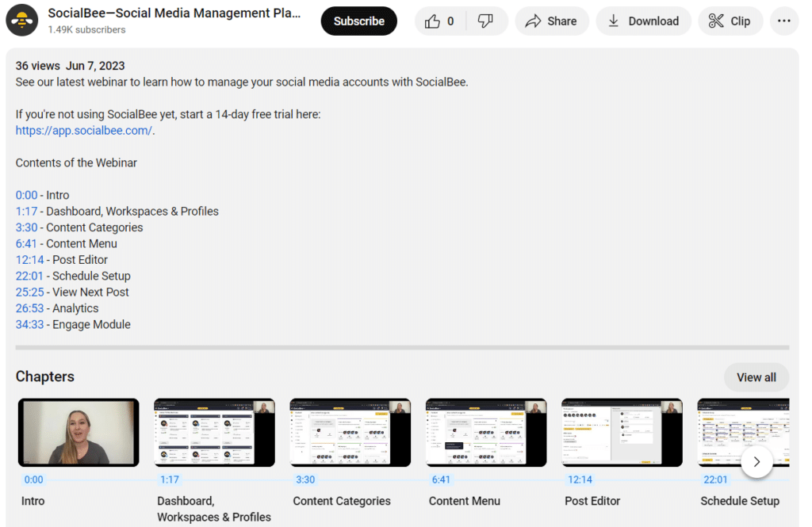Open app.socialbee.com link

[x=84, y=131]
